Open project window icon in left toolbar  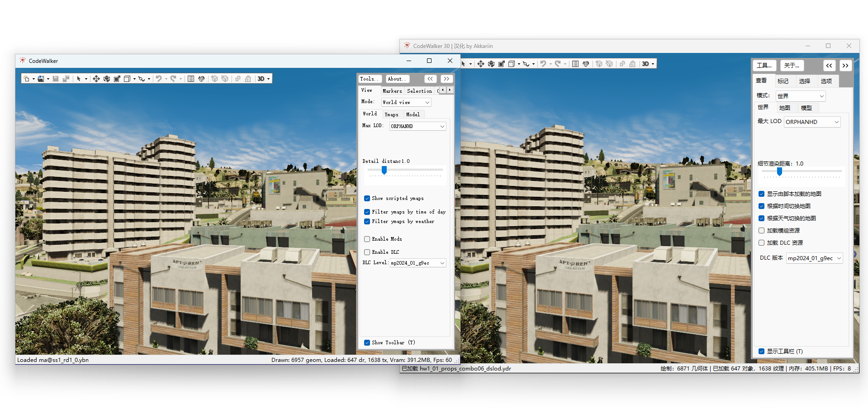[x=201, y=79]
